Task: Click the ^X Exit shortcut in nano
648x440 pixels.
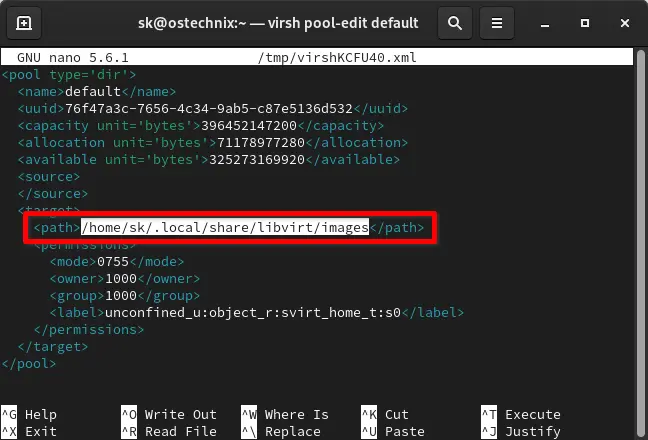Action: [x=29, y=431]
